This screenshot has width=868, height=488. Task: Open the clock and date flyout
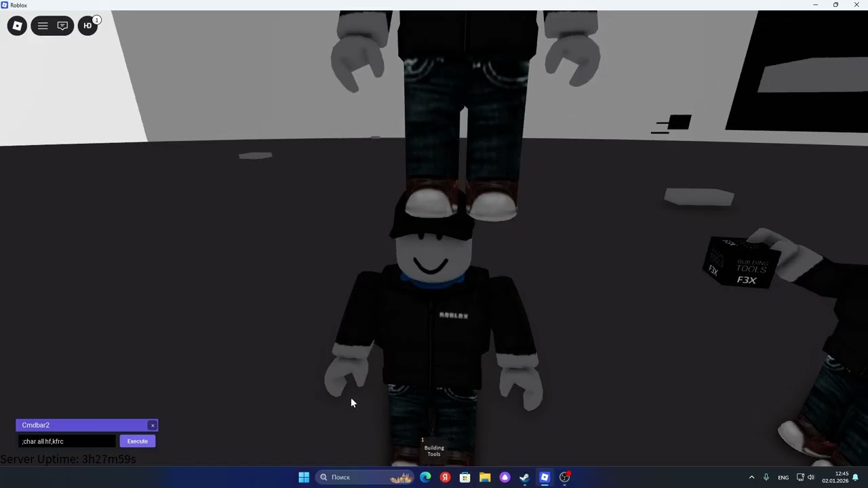coord(835,477)
